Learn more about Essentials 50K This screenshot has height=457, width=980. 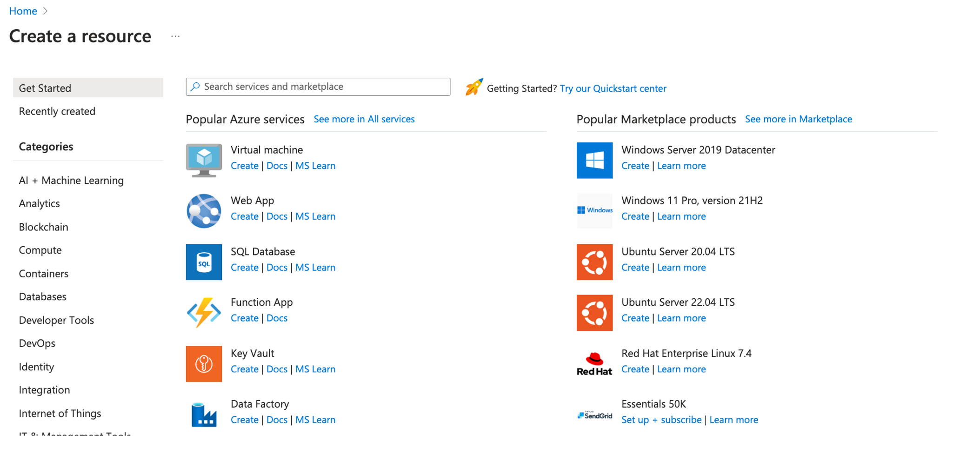733,420
